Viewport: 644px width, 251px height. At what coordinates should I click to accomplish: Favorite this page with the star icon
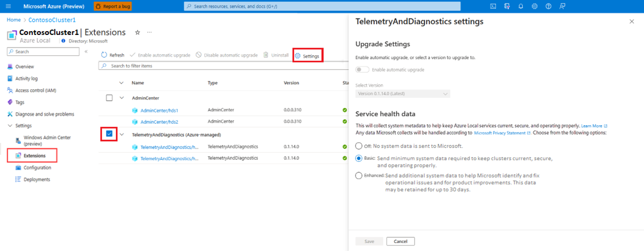138,32
